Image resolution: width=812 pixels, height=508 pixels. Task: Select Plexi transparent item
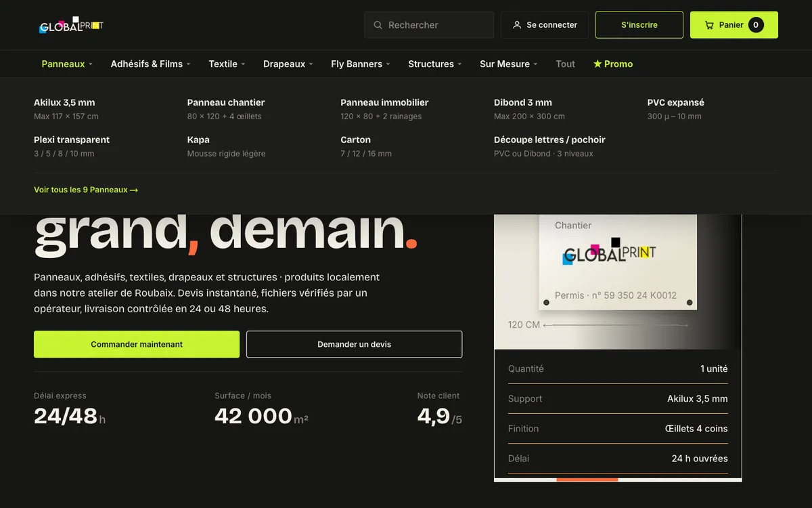pyautogui.click(x=72, y=146)
